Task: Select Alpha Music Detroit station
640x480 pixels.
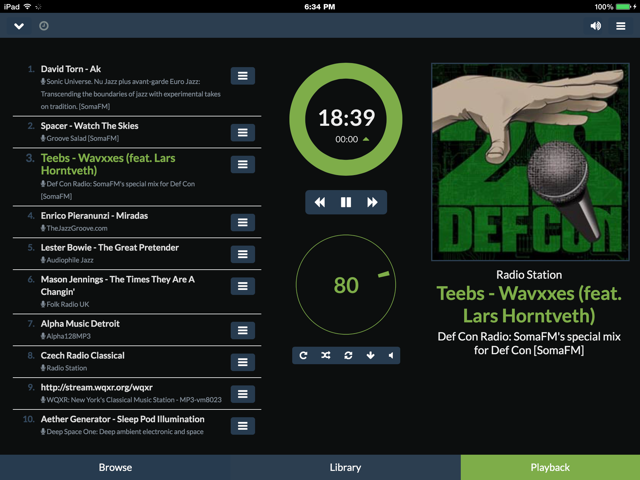Action: pos(80,324)
